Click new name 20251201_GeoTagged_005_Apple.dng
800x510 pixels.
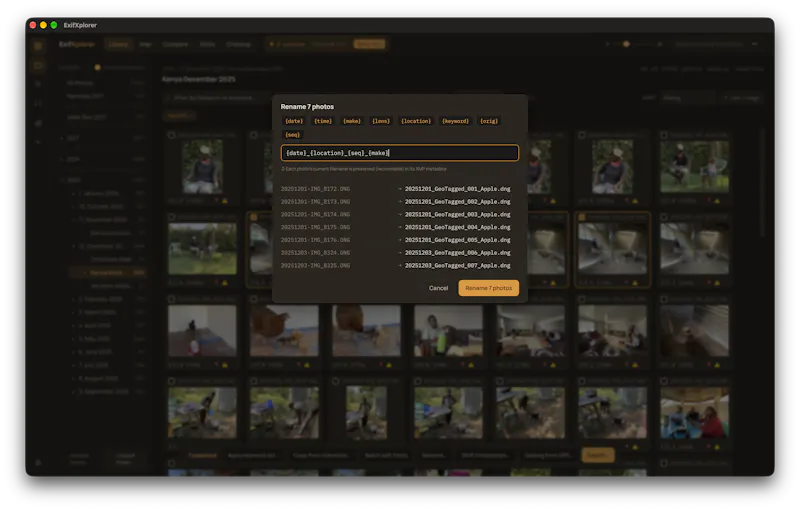pyautogui.click(x=458, y=240)
